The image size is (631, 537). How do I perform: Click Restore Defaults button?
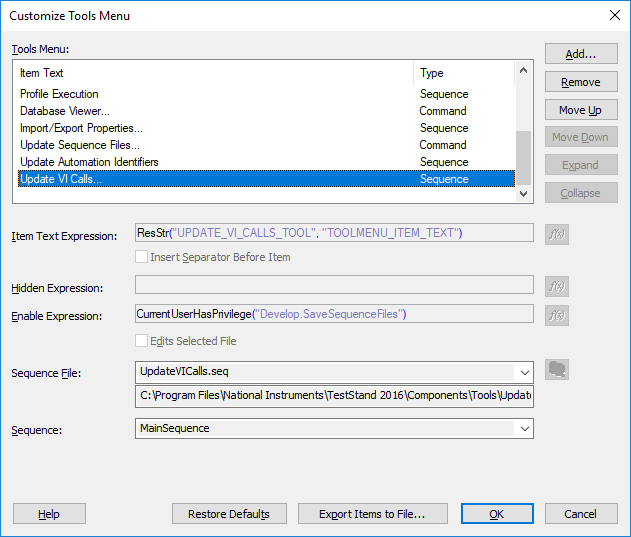pos(229,514)
